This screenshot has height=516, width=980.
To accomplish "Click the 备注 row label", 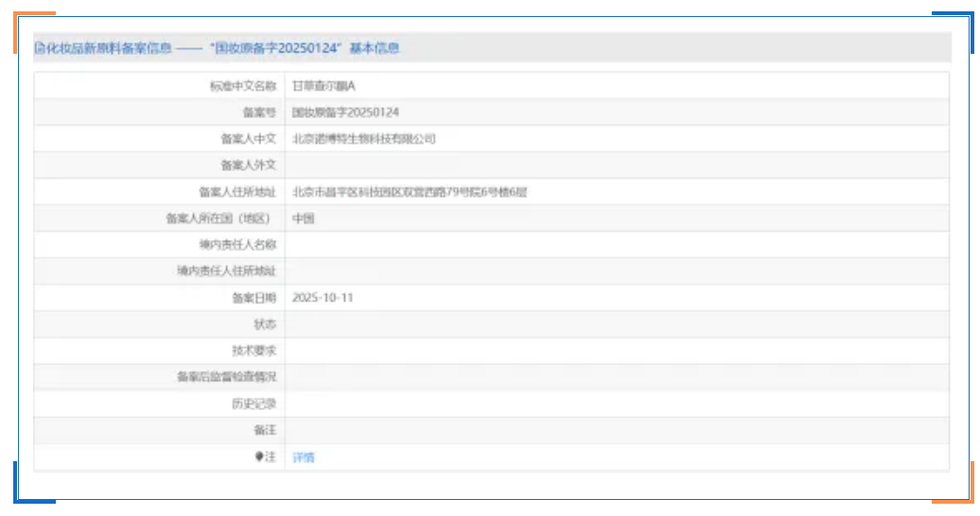I will (x=265, y=430).
